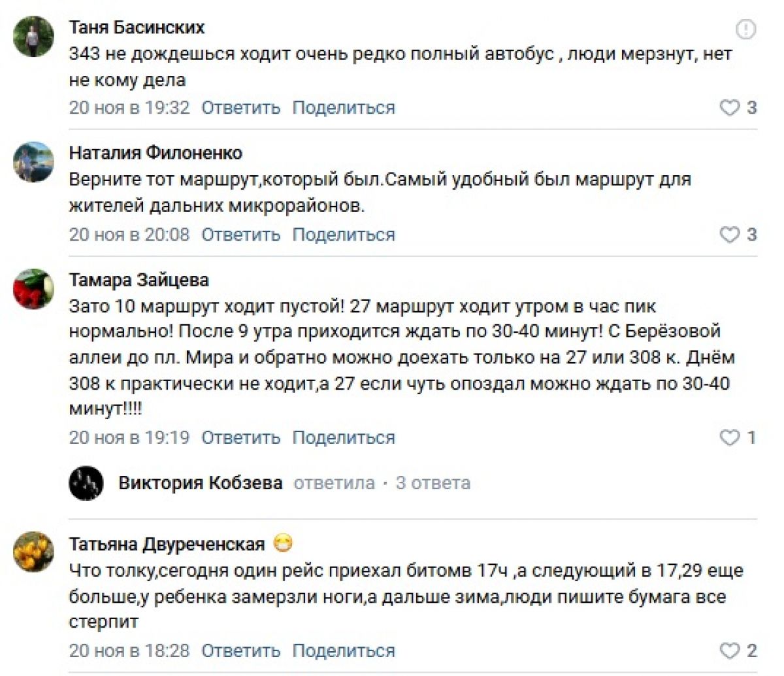784x676 pixels.
Task: Open Таня Басинских's profile avatar
Action: (x=33, y=37)
